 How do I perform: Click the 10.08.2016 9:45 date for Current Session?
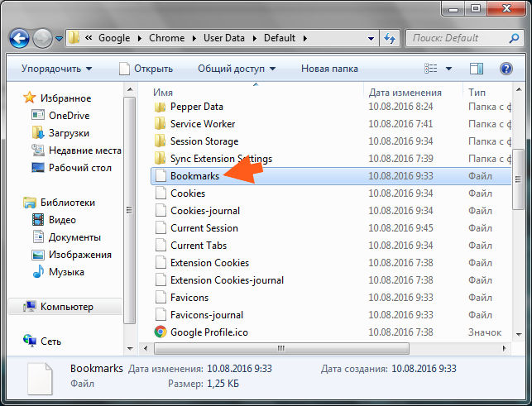click(x=400, y=228)
